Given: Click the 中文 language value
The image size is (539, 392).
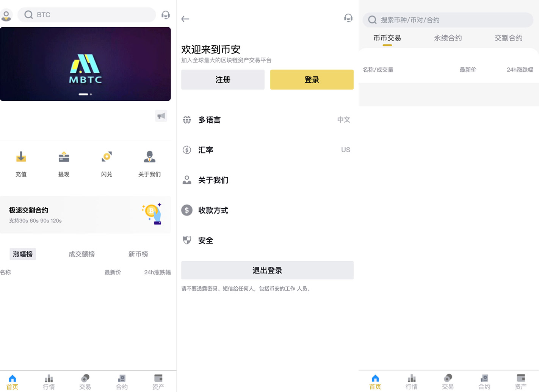Looking at the screenshot, I should pos(344,120).
